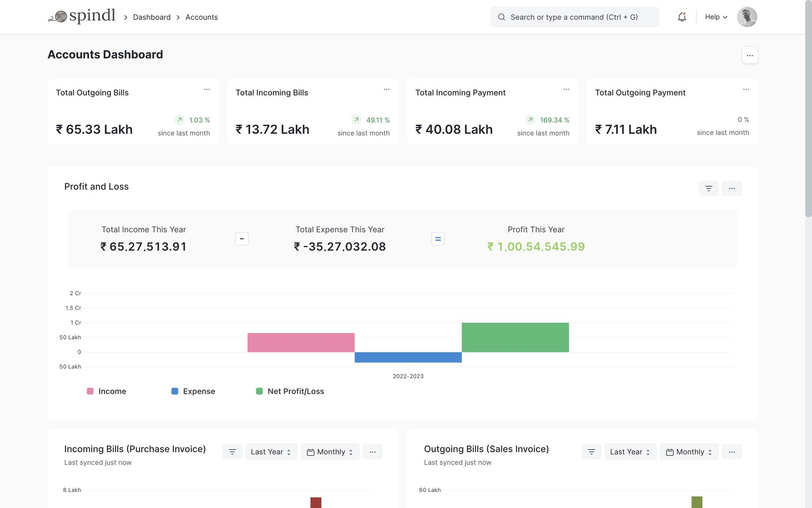Click the pink Income chart bar
This screenshot has height=508, width=812.
(301, 342)
